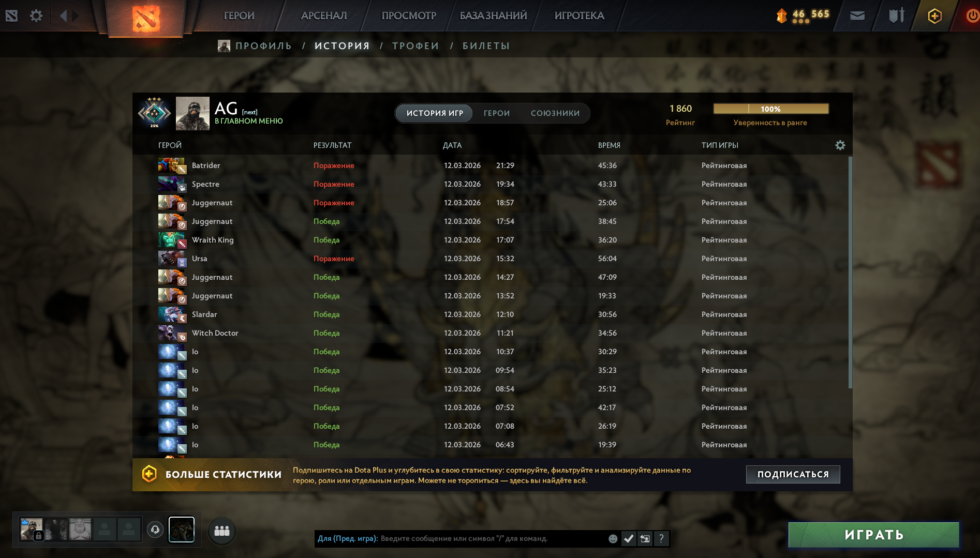Focus the chat message input field
980x558 pixels.
click(492, 539)
